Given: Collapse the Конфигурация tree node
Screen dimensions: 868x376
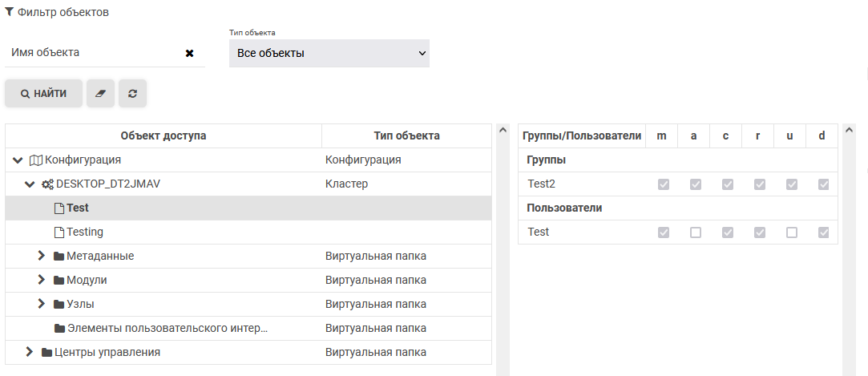Looking at the screenshot, I should [18, 160].
